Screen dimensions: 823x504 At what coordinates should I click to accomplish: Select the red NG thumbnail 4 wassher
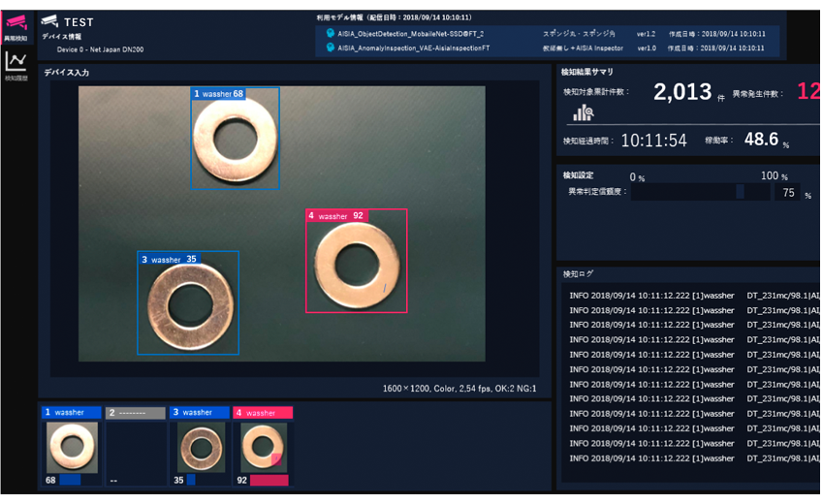(264, 447)
